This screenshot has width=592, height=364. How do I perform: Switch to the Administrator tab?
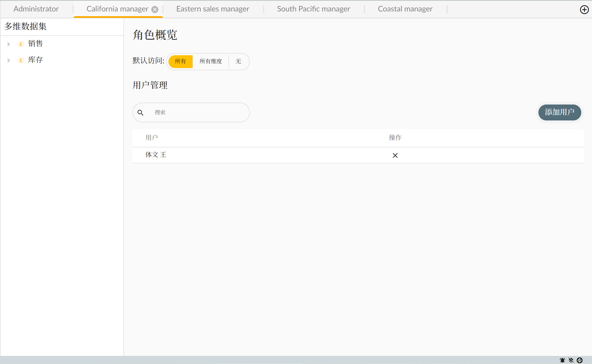[36, 9]
